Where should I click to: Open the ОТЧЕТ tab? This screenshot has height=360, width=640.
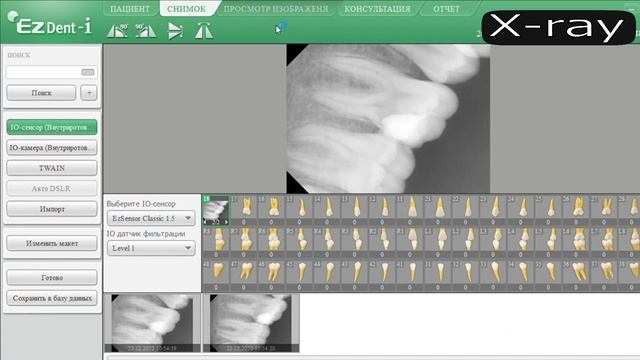(x=447, y=9)
